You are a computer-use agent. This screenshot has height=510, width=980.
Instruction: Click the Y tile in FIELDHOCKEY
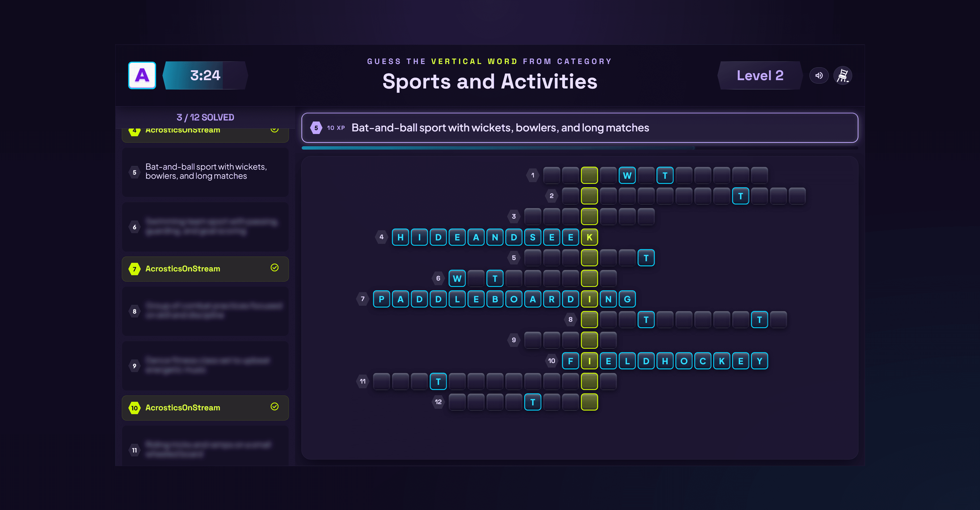tap(759, 361)
